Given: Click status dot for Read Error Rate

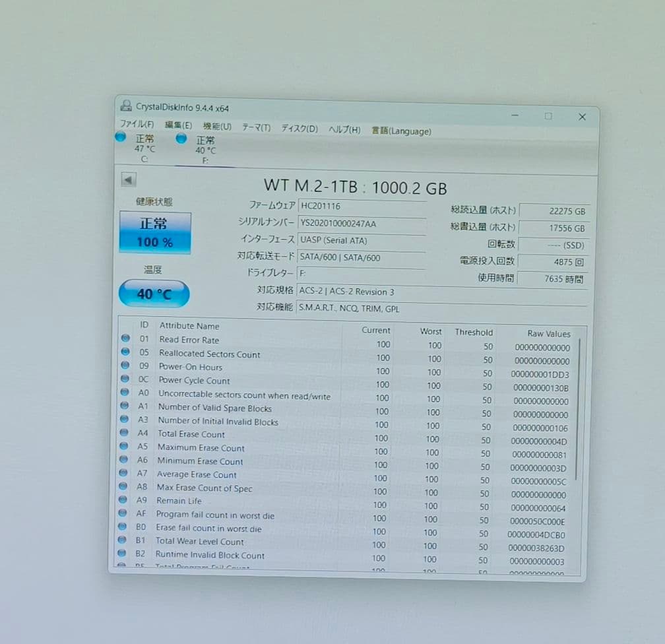Looking at the screenshot, I should click(x=125, y=338).
